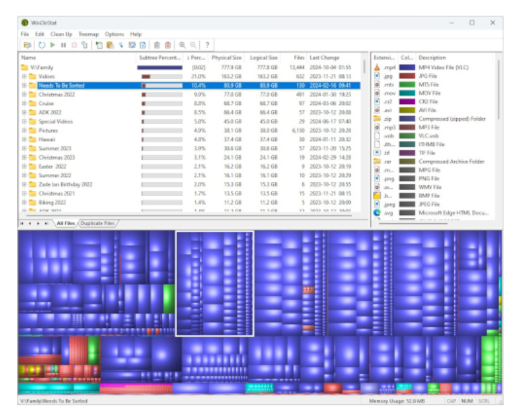
Task: Open the Clean Up menu
Action: click(61, 34)
